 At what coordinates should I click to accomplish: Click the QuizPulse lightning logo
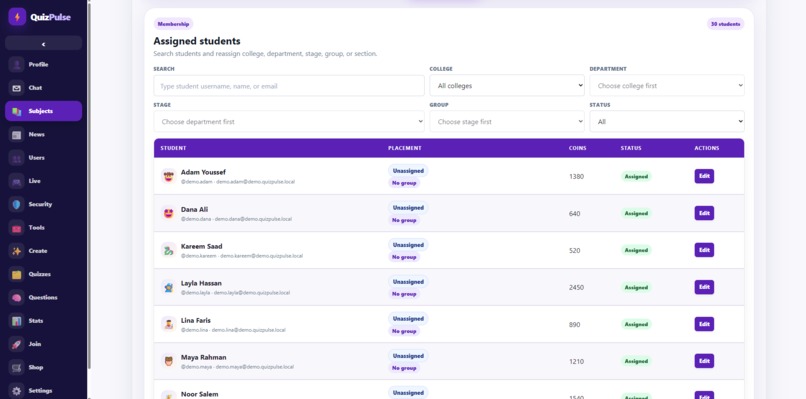click(17, 17)
